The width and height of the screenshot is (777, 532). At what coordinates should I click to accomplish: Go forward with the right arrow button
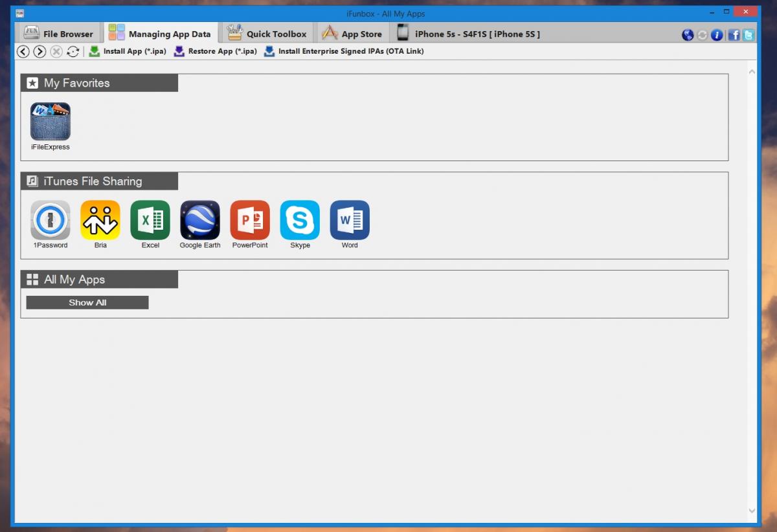[39, 52]
